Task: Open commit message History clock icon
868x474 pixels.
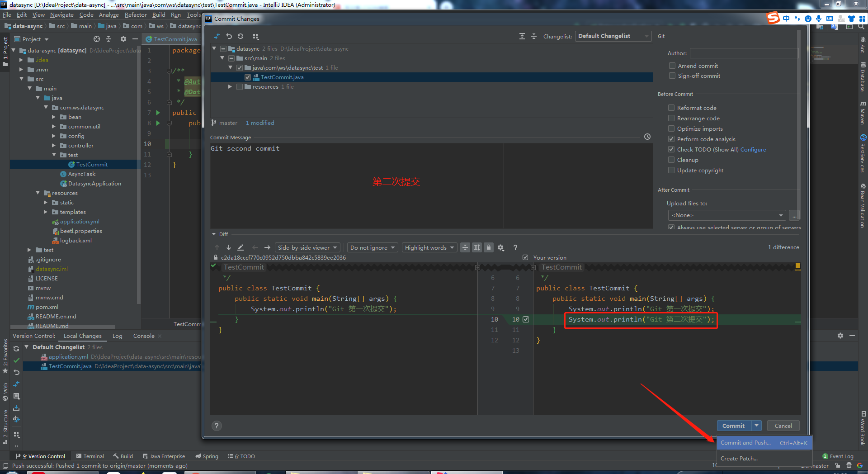Action: [x=647, y=137]
